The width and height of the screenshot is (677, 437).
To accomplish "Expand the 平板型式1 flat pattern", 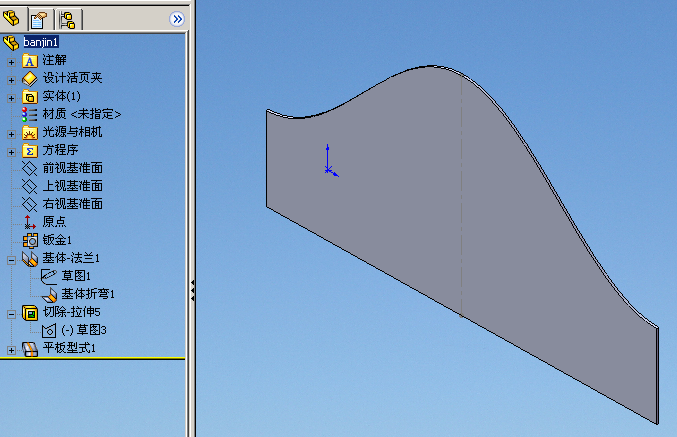I will pos(11,351).
